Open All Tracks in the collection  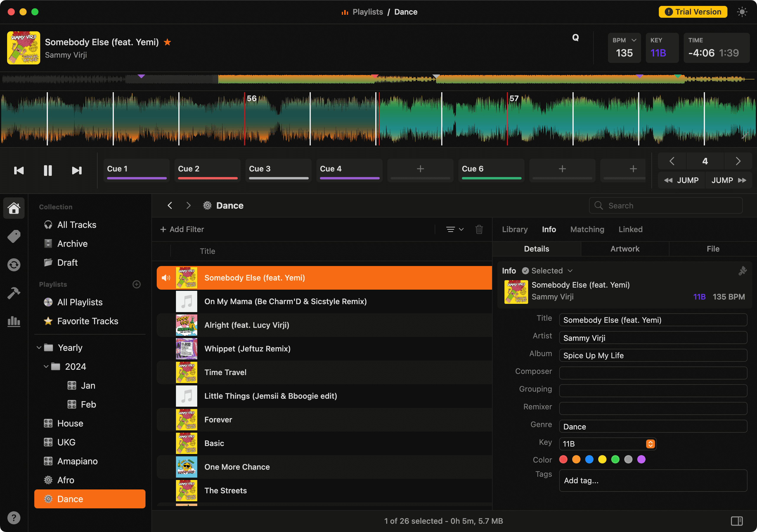coord(90,225)
